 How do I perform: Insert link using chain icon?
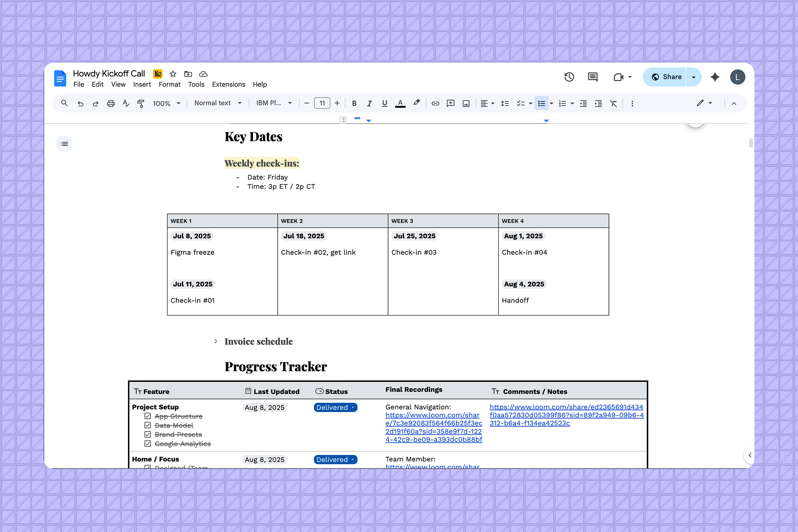pyautogui.click(x=435, y=103)
